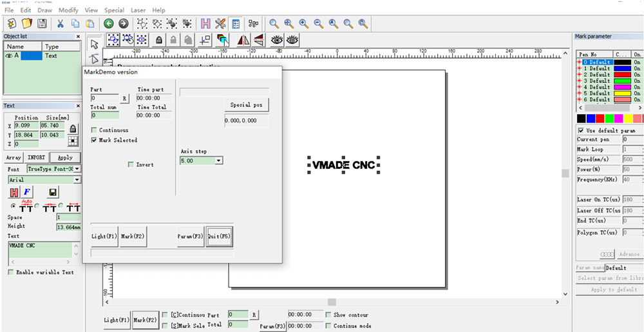Screen dimensions: 644x332
Task: Click the black Lock objects icon
Action: (159, 39)
